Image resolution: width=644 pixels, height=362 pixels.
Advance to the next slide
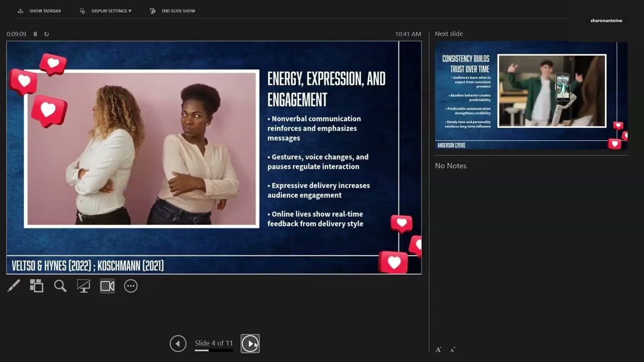click(250, 343)
